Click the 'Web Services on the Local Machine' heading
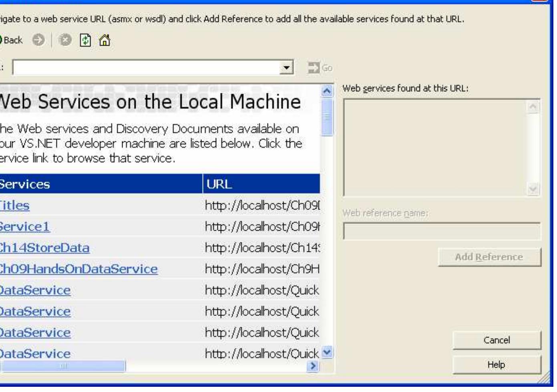 (150, 102)
